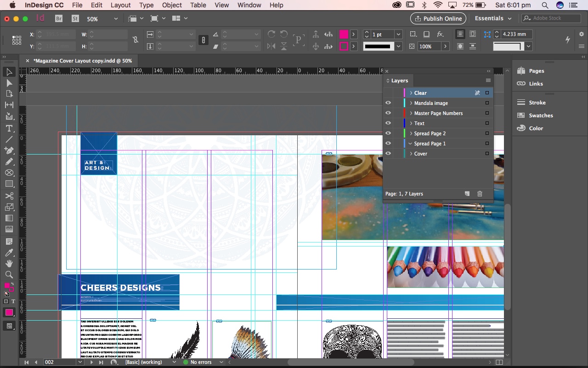Screen dimensions: 588x368
Task: Collapse the Spread Page 1 layer
Action: [x=410, y=143]
